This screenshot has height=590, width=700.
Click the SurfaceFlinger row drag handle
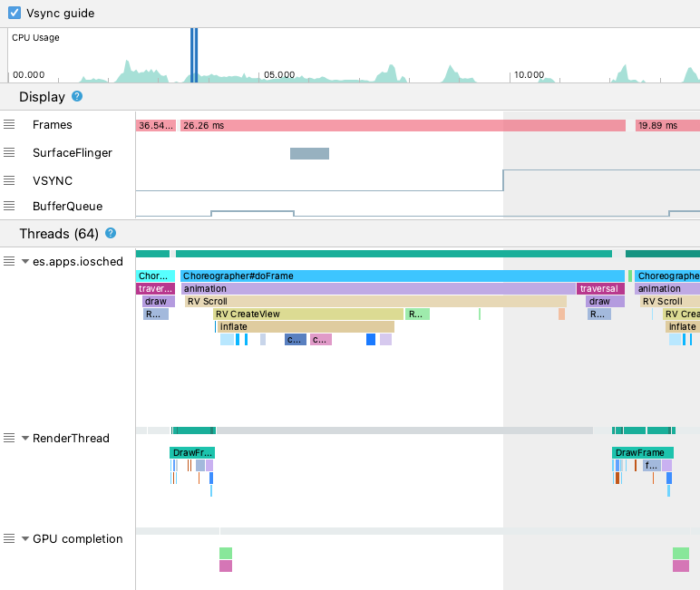(9, 153)
